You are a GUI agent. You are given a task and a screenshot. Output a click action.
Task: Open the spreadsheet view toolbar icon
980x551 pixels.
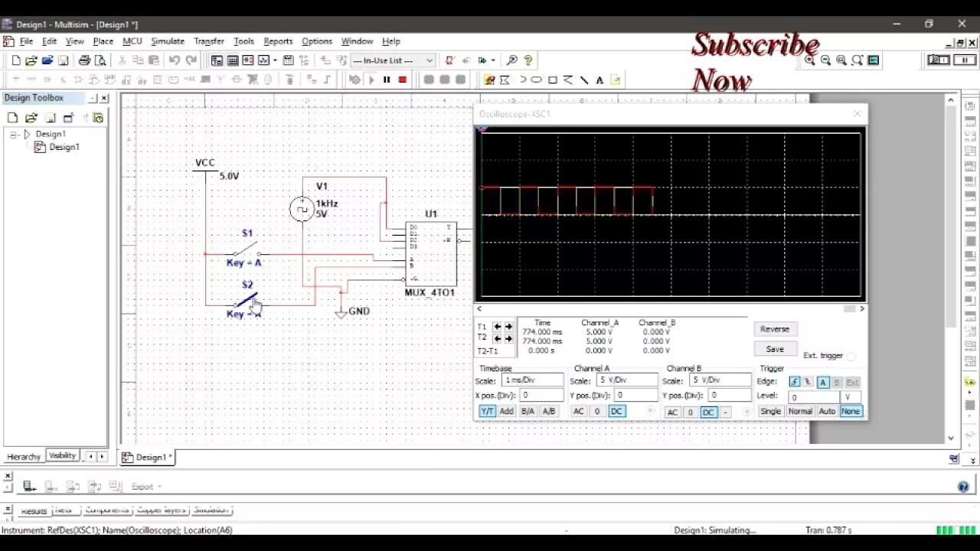coord(233,60)
